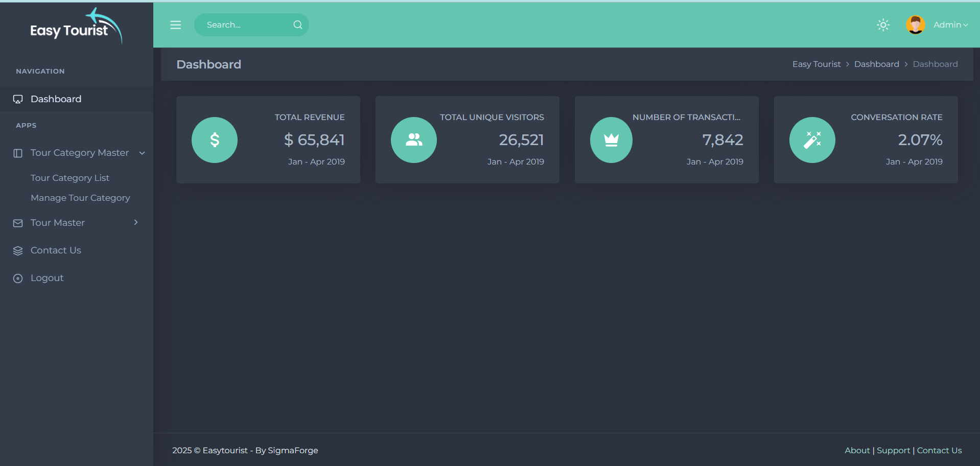Click the magic wand icon on Conversation Rate card
This screenshot has width=980, height=466.
[812, 139]
